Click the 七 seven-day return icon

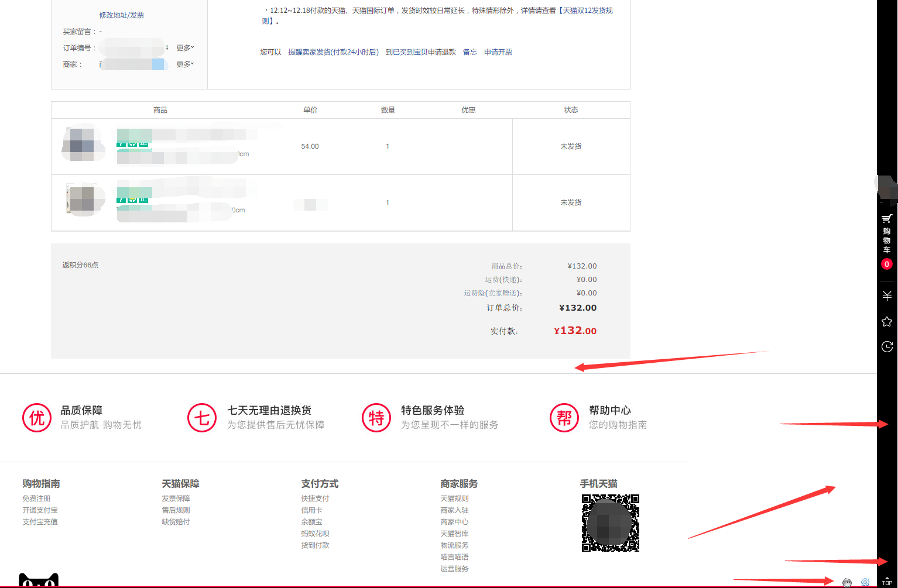201,418
